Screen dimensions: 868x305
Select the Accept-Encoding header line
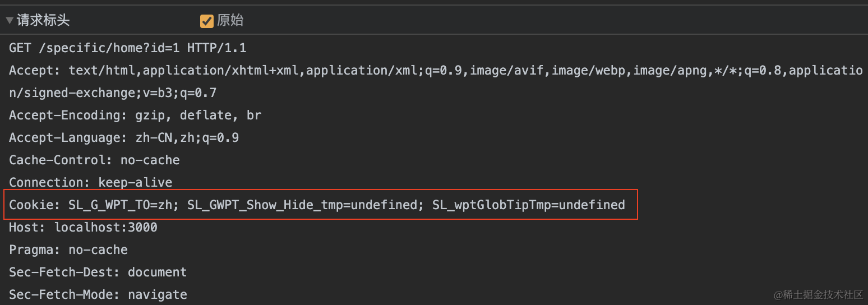pos(135,115)
